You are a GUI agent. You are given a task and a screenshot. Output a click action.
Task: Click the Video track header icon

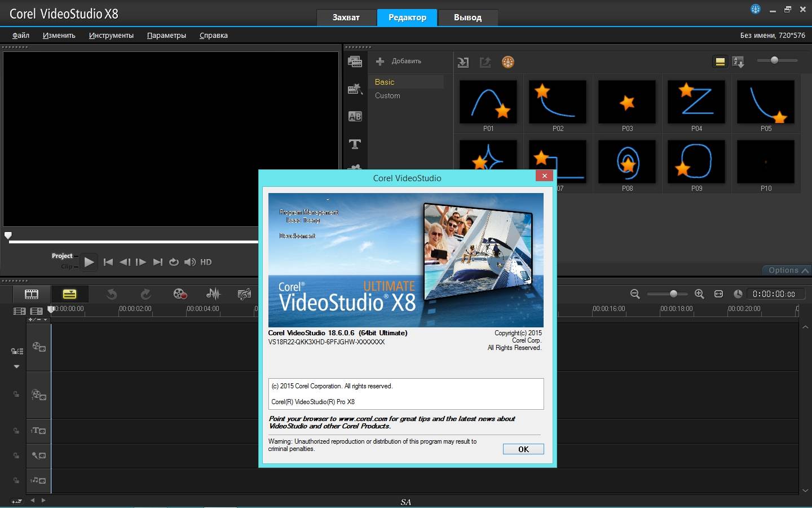point(39,347)
